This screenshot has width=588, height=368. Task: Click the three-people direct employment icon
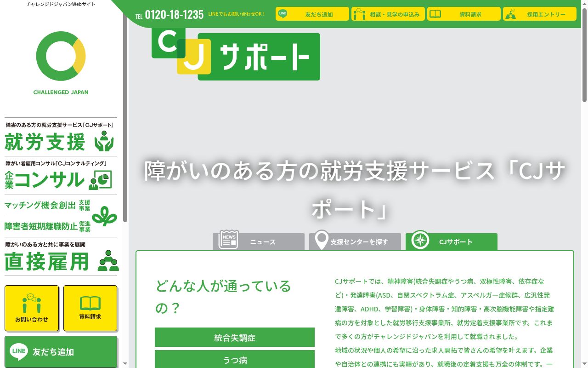(108, 260)
